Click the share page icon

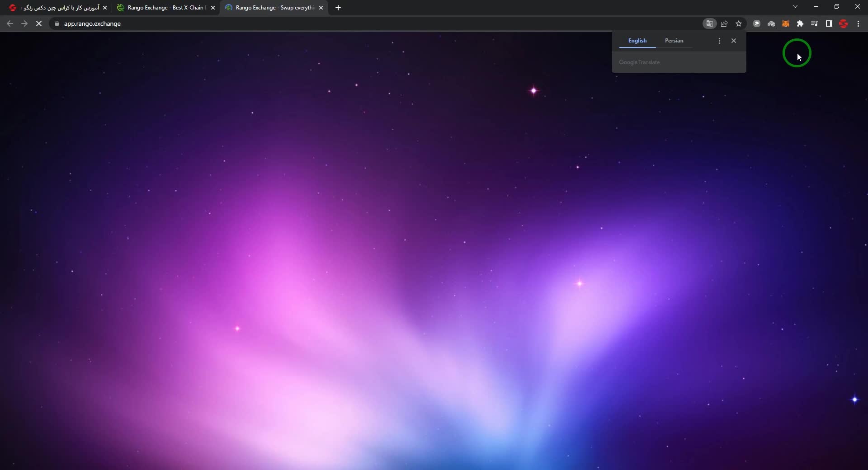click(x=724, y=23)
